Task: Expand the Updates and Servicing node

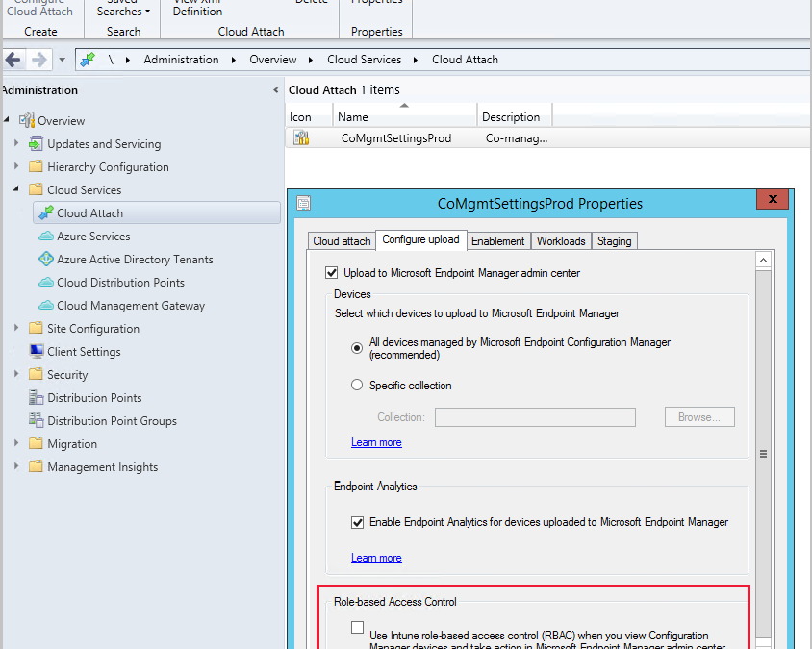Action: (x=16, y=142)
